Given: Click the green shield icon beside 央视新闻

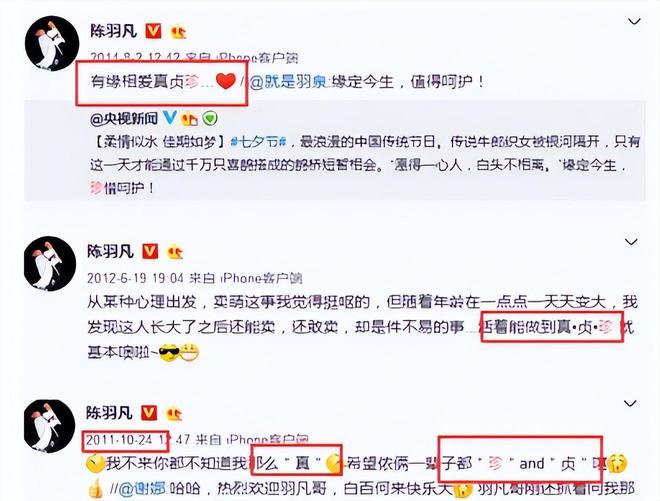Looking at the screenshot, I should tap(210, 119).
